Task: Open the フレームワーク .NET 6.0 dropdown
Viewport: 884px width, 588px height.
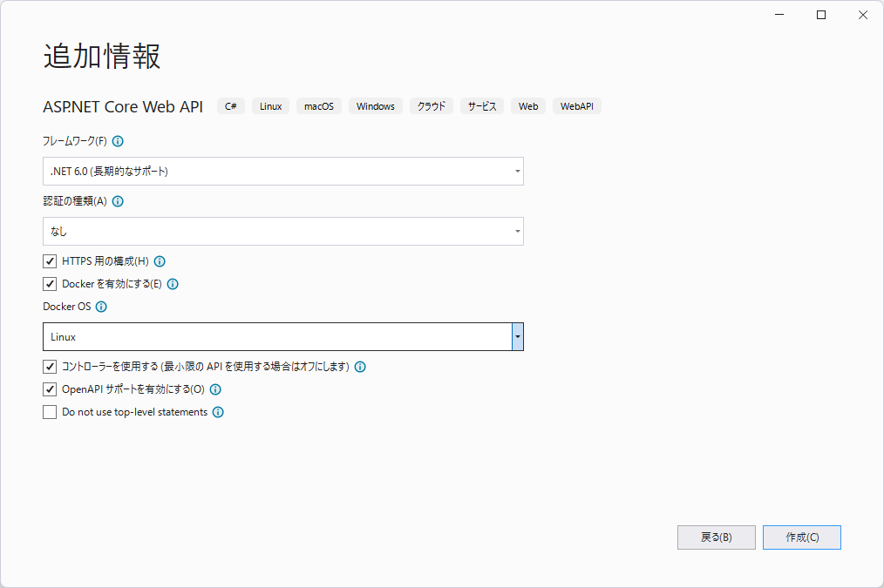Action: click(283, 172)
